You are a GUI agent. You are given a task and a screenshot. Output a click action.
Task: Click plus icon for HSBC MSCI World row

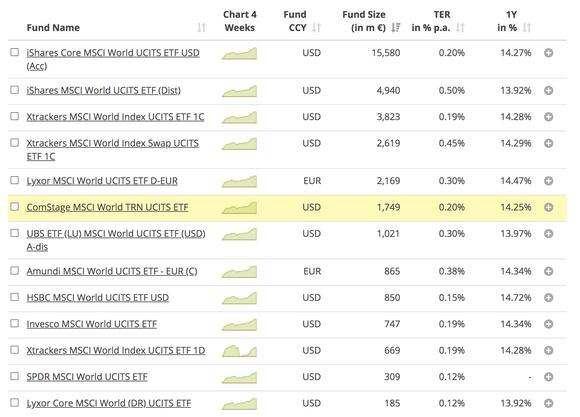point(549,297)
